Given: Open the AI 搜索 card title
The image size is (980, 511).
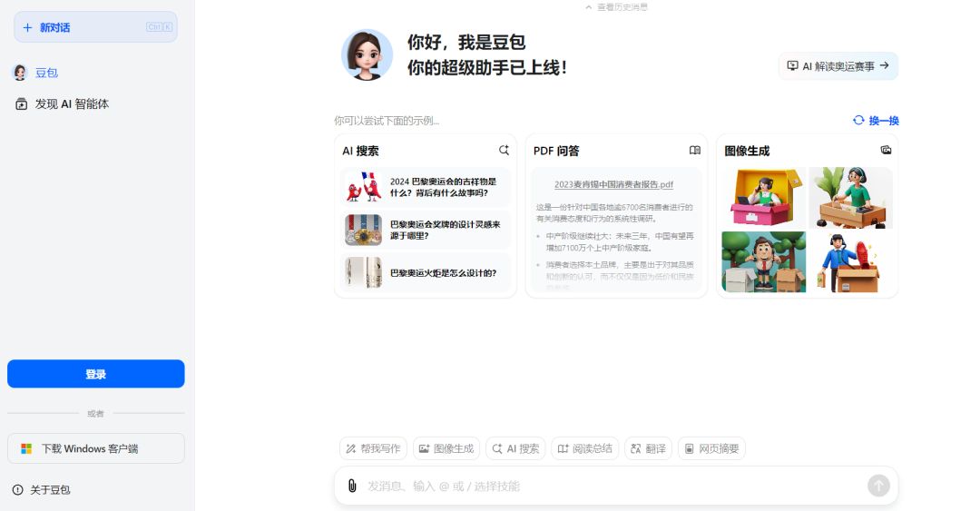Looking at the screenshot, I should 360,151.
